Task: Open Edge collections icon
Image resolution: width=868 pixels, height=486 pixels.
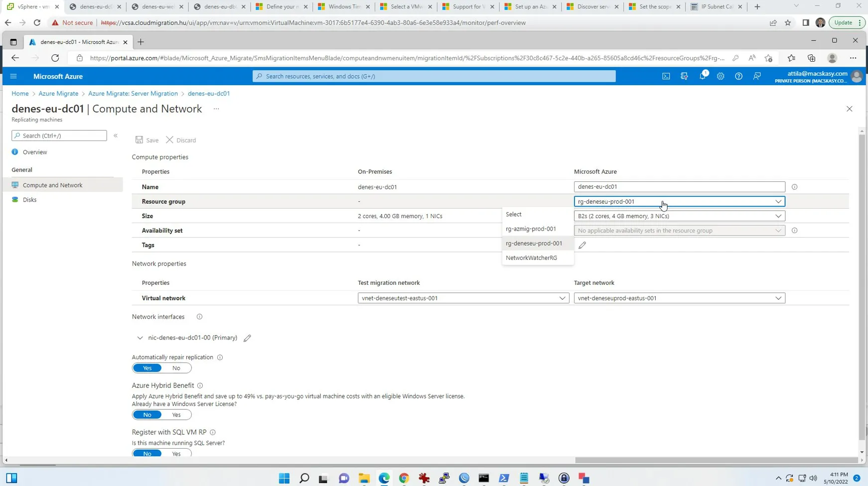Action: click(812, 58)
